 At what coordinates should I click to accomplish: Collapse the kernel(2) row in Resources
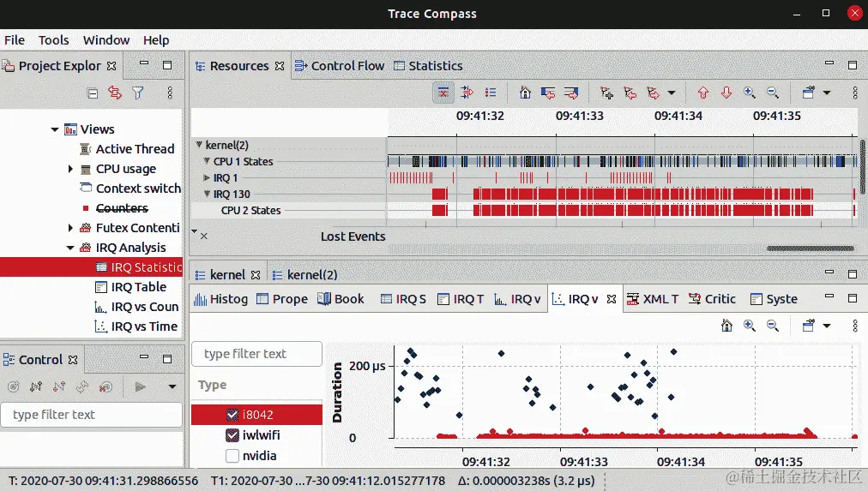(x=199, y=145)
